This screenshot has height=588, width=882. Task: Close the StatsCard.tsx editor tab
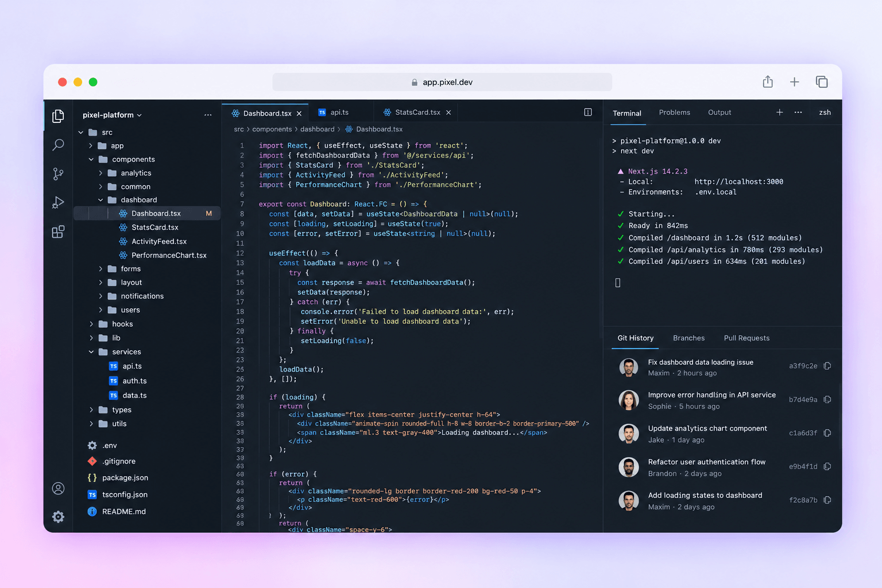pyautogui.click(x=448, y=113)
